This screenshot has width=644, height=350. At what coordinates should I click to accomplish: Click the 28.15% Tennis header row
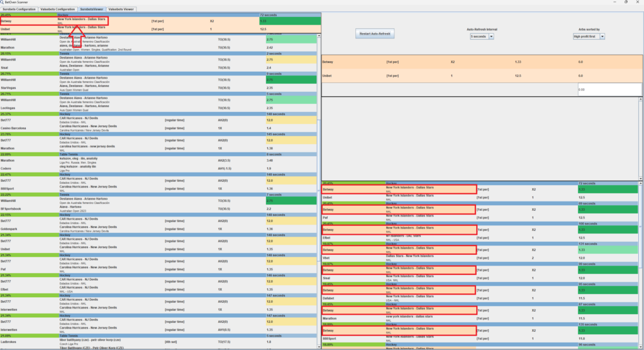tap(158, 54)
